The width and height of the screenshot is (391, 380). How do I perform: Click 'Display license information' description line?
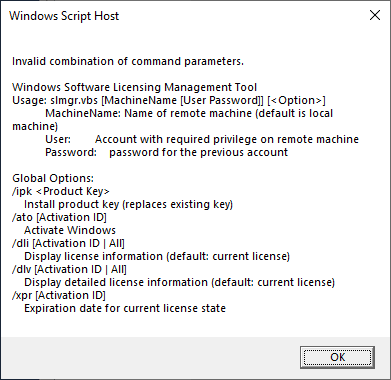157,256
